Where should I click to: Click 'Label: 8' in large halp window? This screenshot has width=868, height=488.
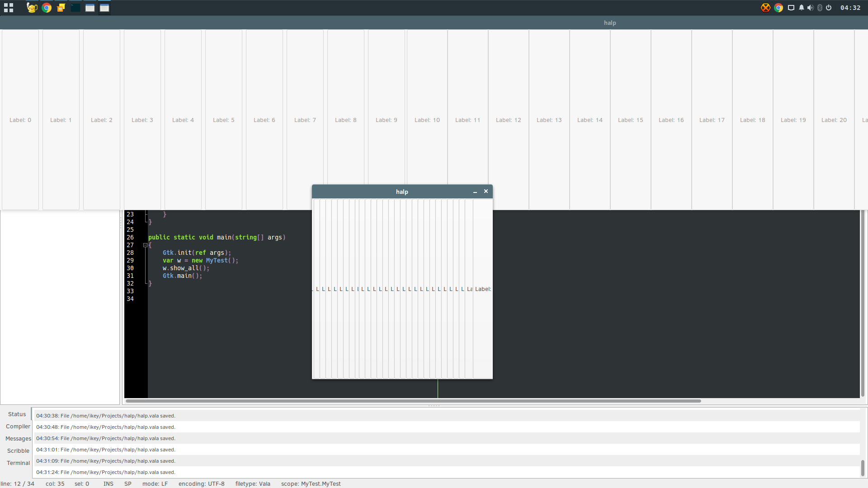tap(346, 120)
